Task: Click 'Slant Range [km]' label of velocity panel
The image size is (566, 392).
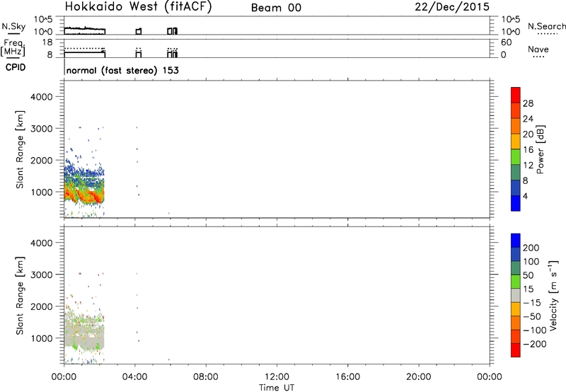Action: click(20, 296)
